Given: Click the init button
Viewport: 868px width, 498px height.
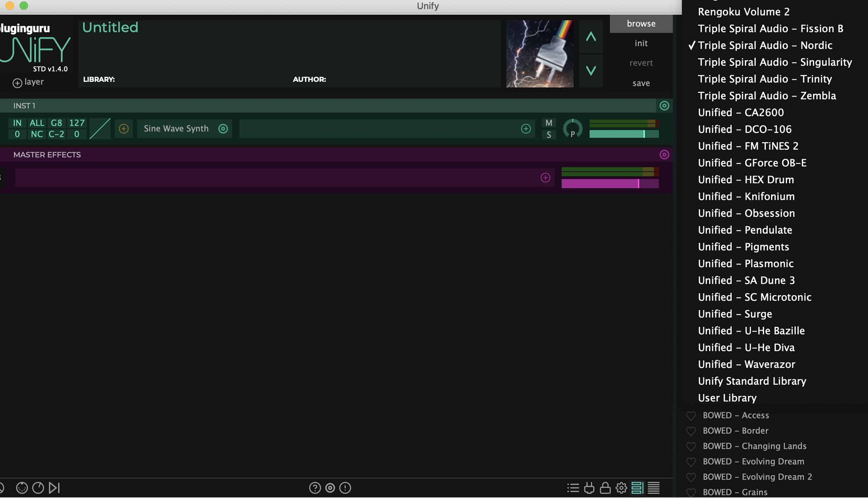Looking at the screenshot, I should point(641,43).
